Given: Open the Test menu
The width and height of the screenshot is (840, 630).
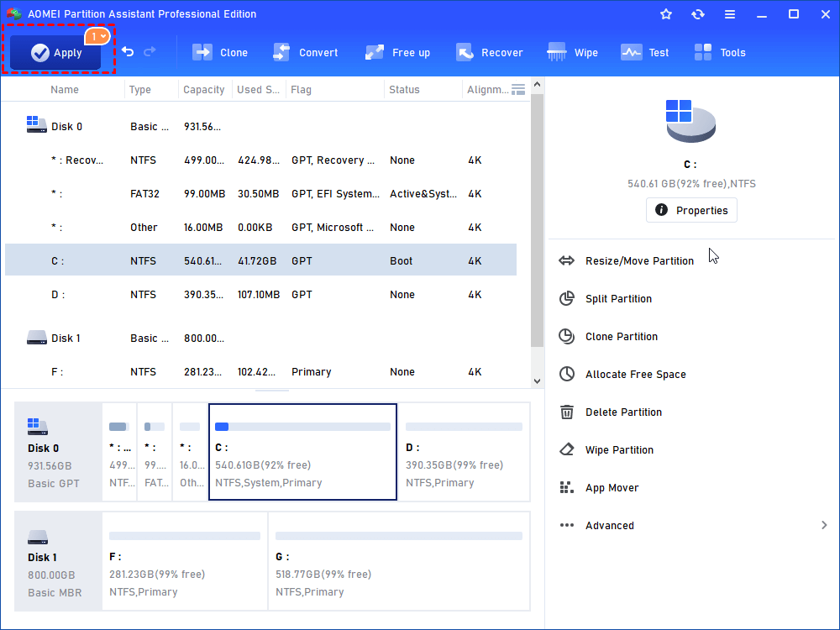Looking at the screenshot, I should [x=644, y=52].
